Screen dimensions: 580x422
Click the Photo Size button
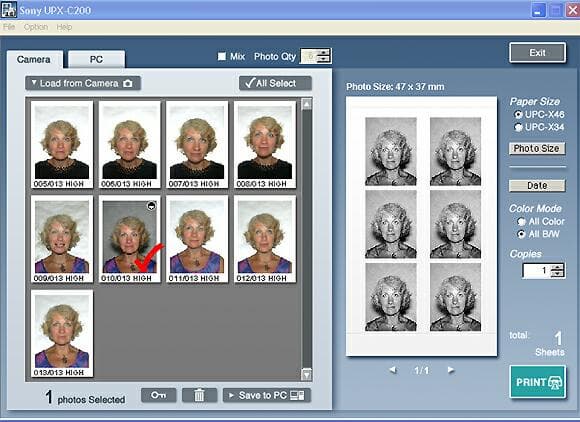click(x=537, y=148)
